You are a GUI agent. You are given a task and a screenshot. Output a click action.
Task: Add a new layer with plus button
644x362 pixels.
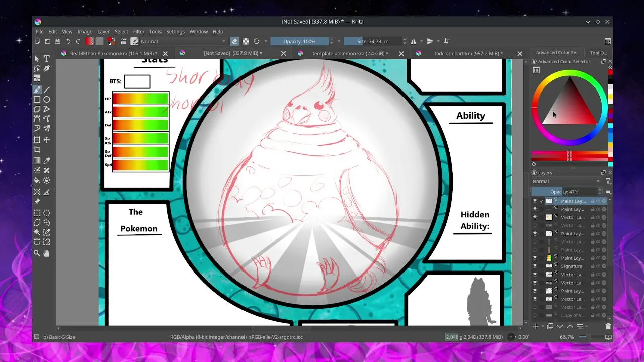coord(536,327)
